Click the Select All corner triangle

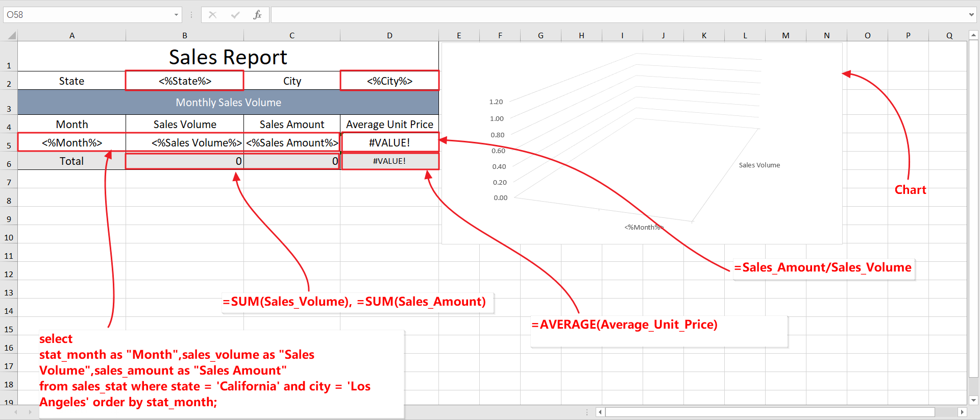coord(11,35)
